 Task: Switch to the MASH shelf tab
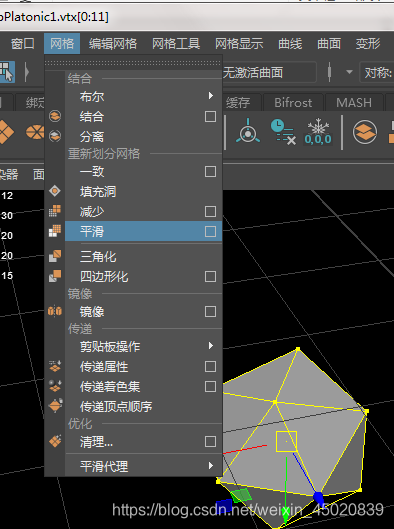(354, 102)
